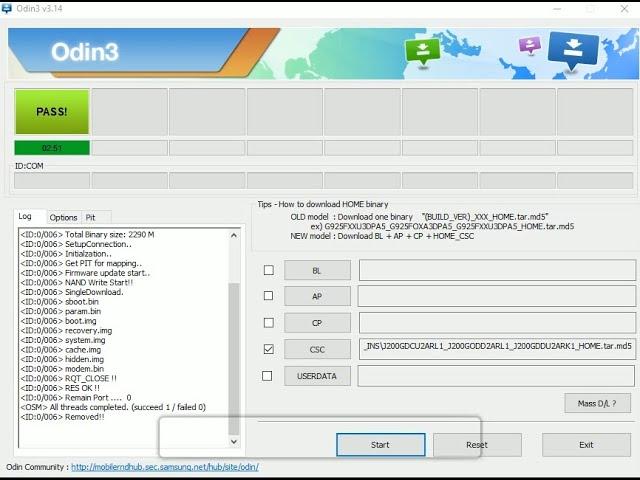Click the CSC file button
The width and height of the screenshot is (640, 480).
tap(317, 349)
